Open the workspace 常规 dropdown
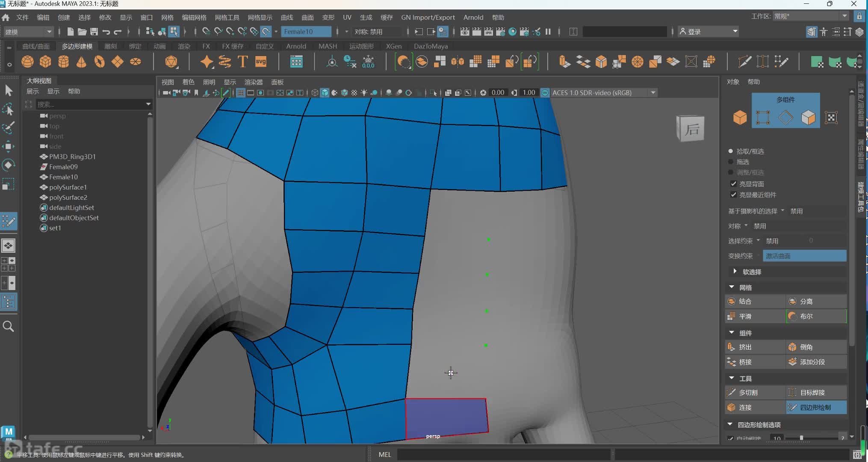Screen dimensions: 868x462 coord(811,16)
